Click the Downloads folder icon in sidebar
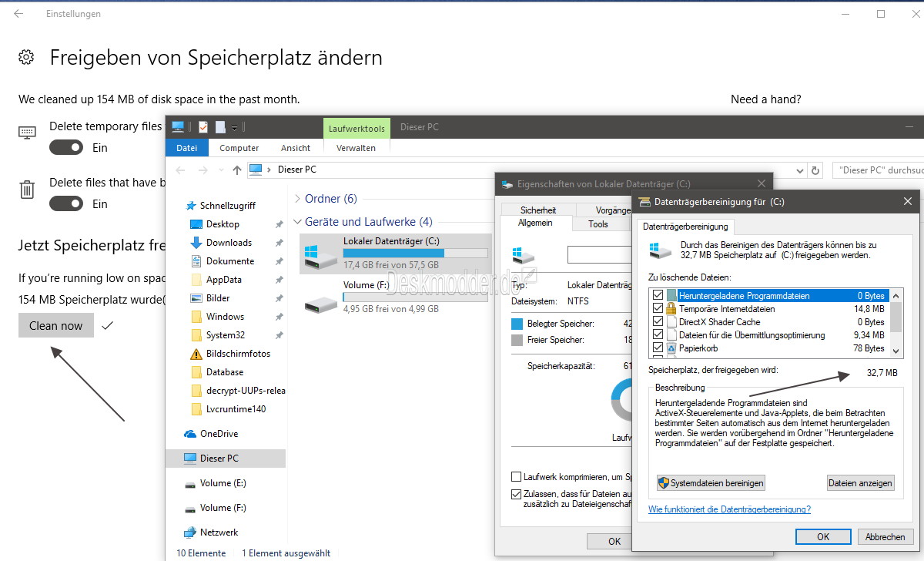Viewport: 924px width, 561px height. (196, 243)
